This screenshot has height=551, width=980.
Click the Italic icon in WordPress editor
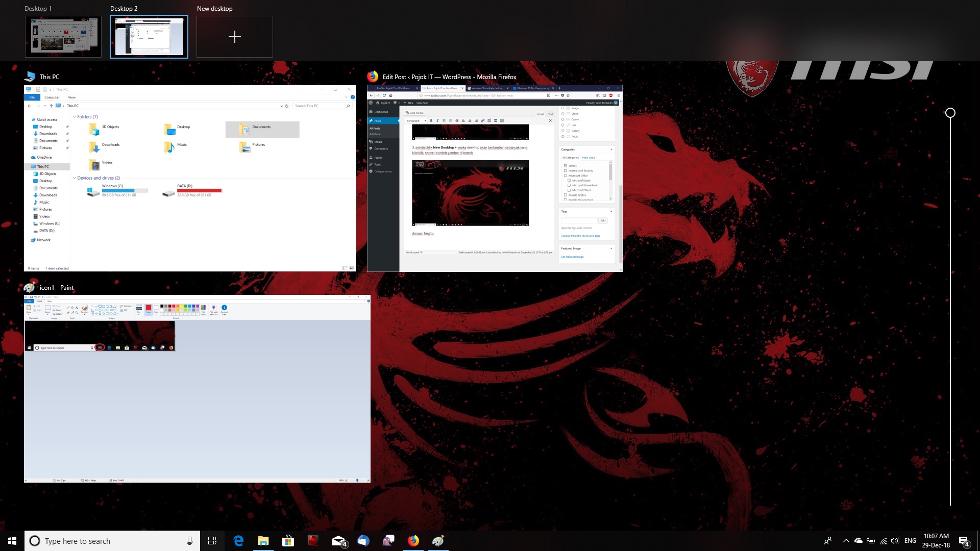pos(437,120)
